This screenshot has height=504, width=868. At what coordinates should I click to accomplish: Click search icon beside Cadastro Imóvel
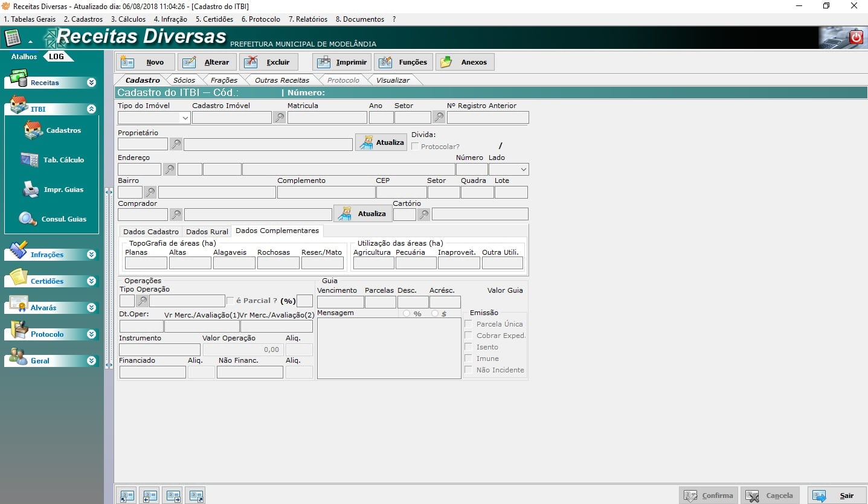click(x=279, y=118)
